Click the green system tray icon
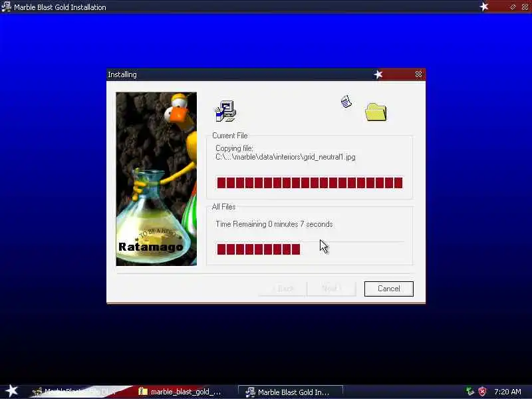532x399 pixels. (x=470, y=392)
